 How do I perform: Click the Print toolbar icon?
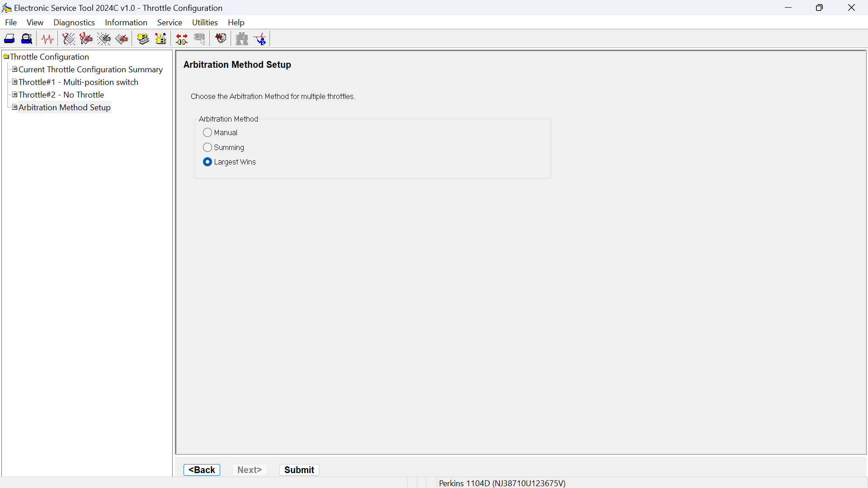point(9,39)
